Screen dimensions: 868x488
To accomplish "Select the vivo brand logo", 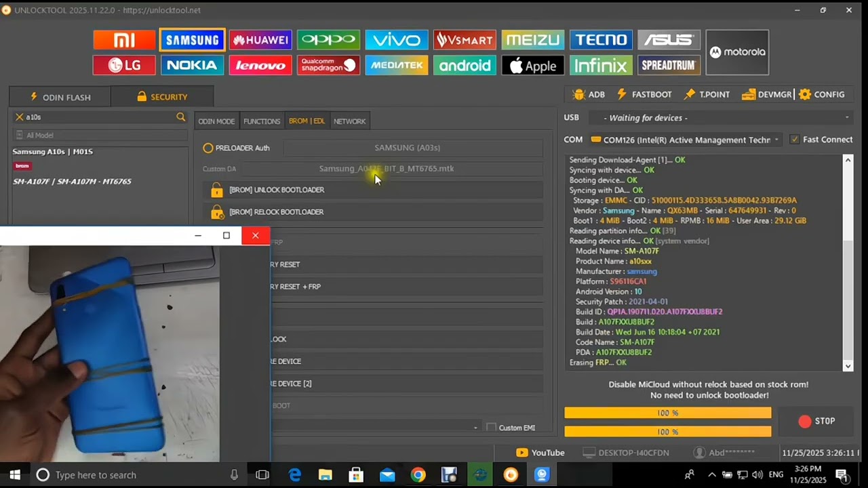I will pos(397,40).
